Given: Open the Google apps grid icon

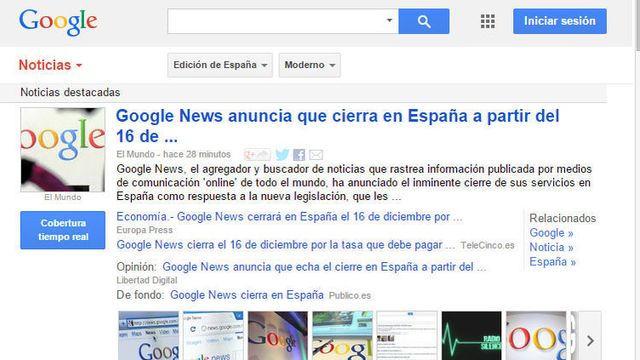Looking at the screenshot, I should (488, 21).
